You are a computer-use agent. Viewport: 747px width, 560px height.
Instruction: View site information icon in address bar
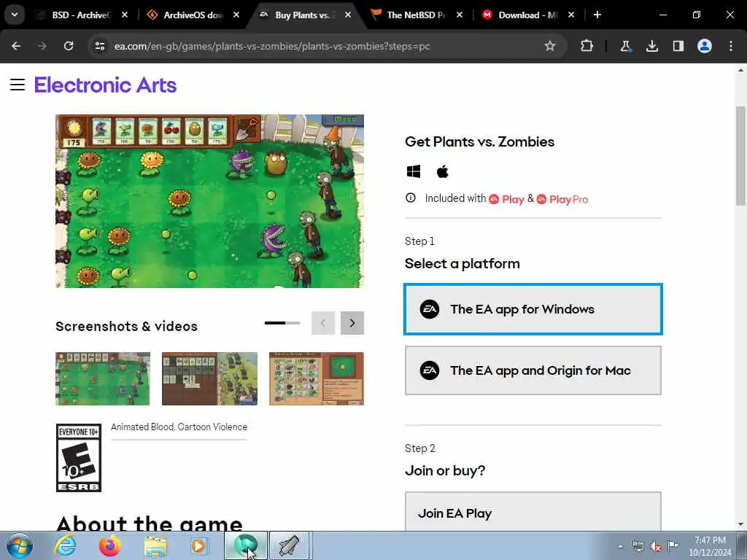pos(99,46)
